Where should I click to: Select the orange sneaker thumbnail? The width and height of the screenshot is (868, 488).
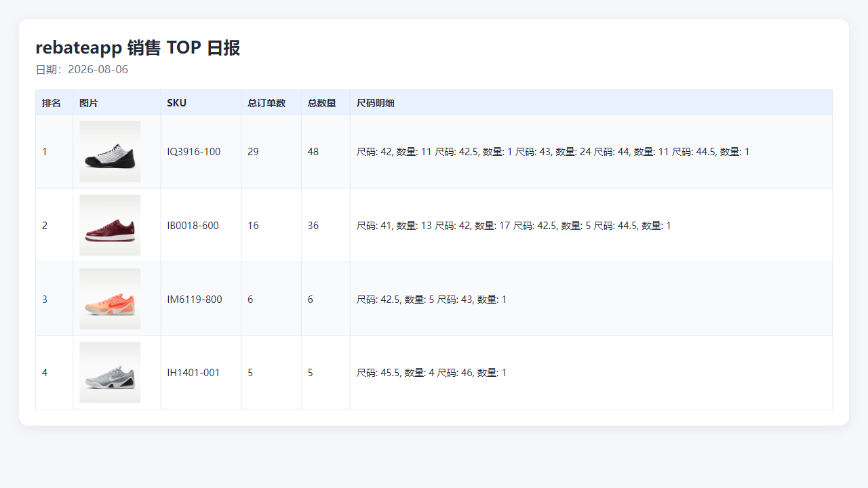[x=110, y=299]
